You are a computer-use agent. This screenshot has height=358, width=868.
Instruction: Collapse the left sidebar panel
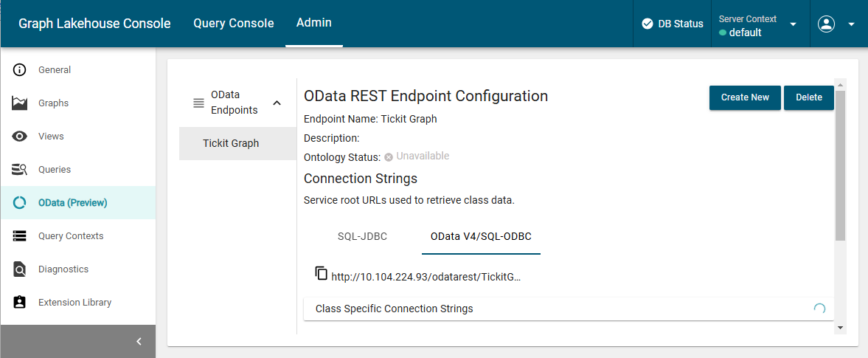coord(139,341)
